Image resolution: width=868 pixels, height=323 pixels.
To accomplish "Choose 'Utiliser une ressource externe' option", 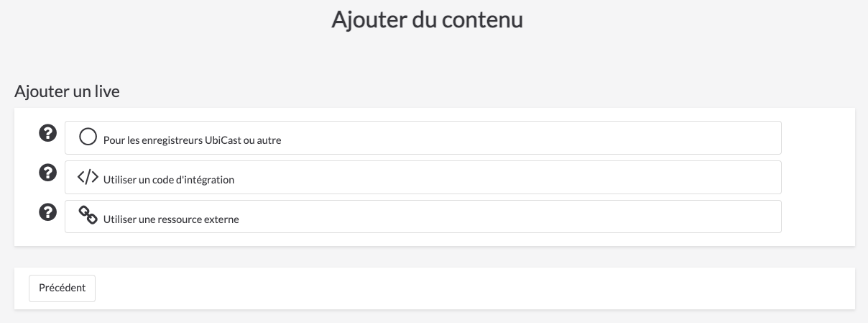I will point(423,217).
